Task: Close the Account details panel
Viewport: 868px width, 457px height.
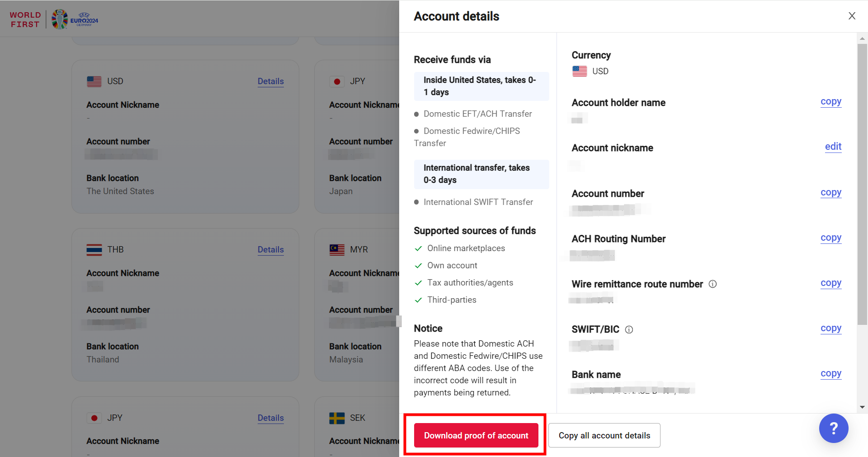Action: [x=852, y=16]
